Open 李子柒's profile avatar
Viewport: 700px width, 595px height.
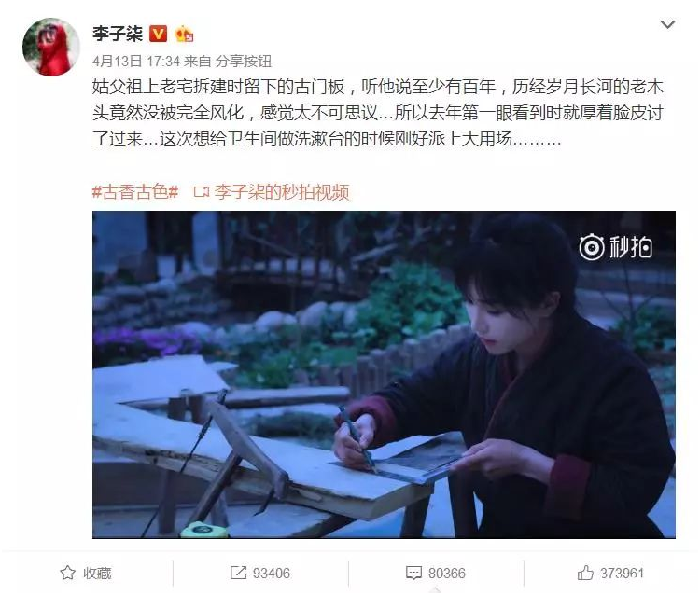(51, 47)
